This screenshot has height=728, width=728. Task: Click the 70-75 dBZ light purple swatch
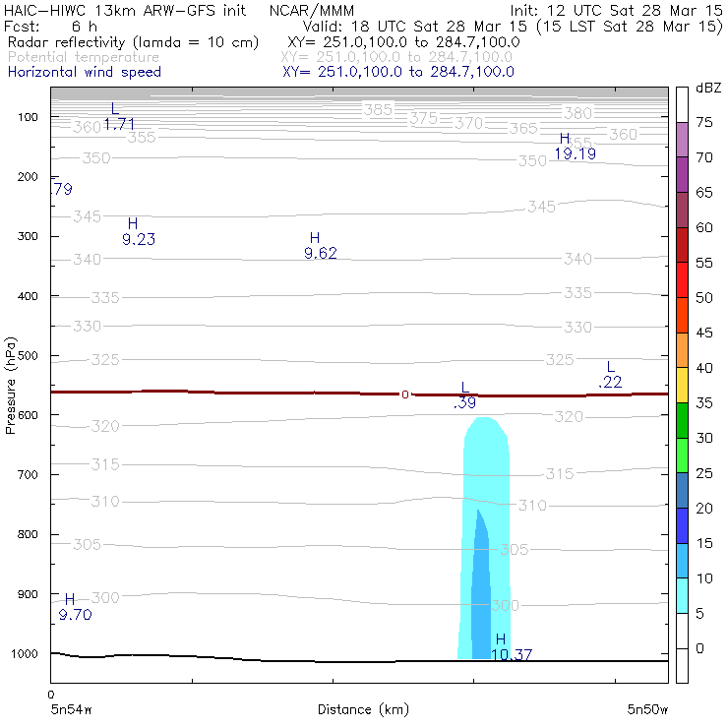(x=682, y=140)
